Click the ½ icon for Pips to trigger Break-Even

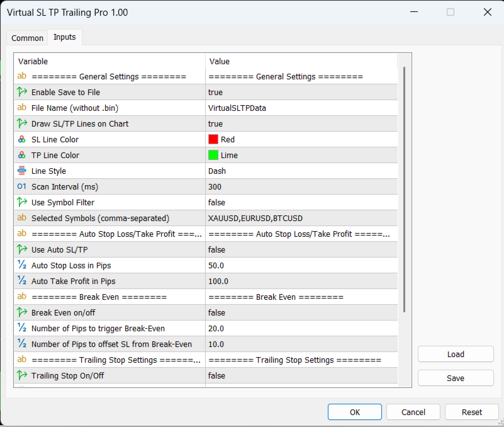[x=22, y=328]
